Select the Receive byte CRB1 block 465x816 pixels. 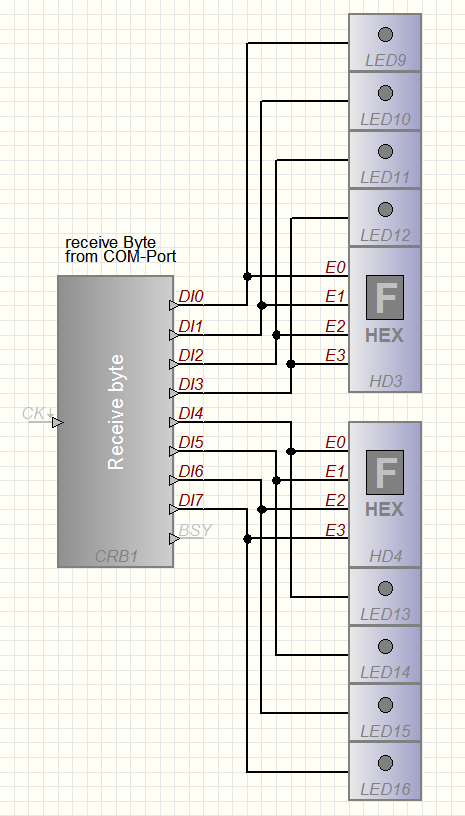115,422
